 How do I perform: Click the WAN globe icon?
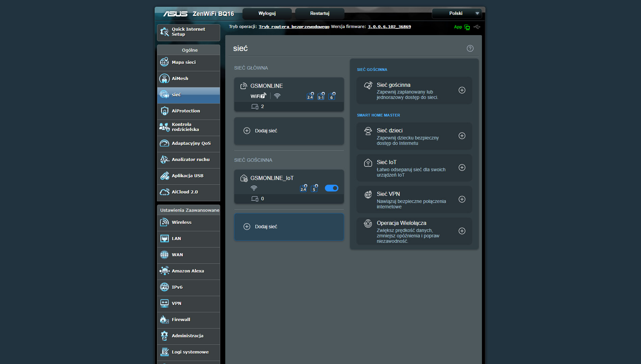click(x=164, y=255)
